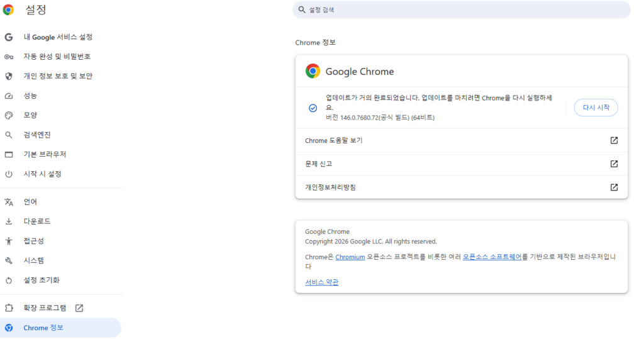644x339 pixels.
Task: Click the wrench icon for 시스템
Action: tap(9, 260)
